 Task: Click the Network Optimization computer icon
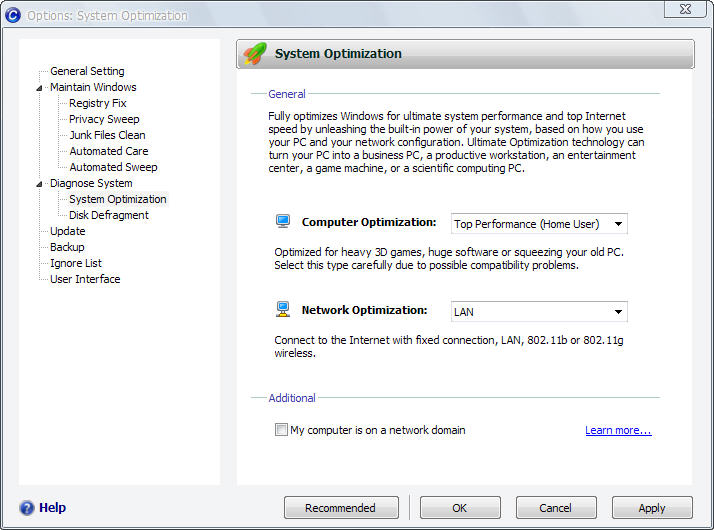point(283,311)
